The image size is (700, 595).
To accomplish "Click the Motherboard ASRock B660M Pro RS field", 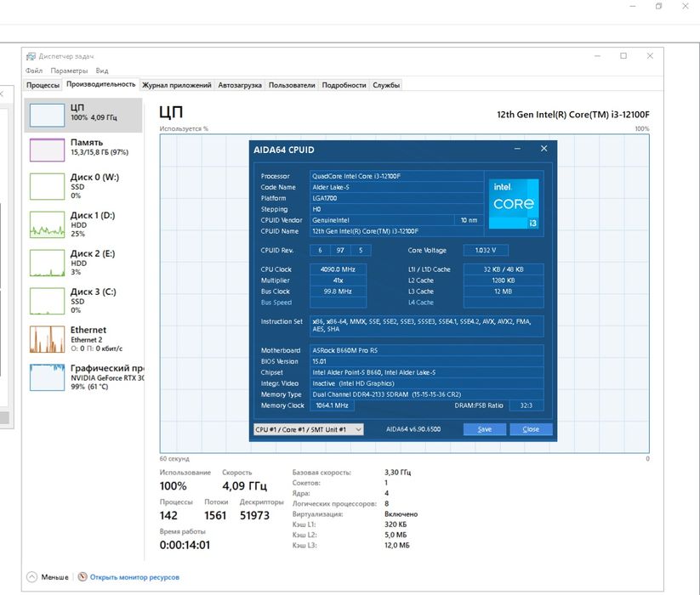I will tap(427, 350).
